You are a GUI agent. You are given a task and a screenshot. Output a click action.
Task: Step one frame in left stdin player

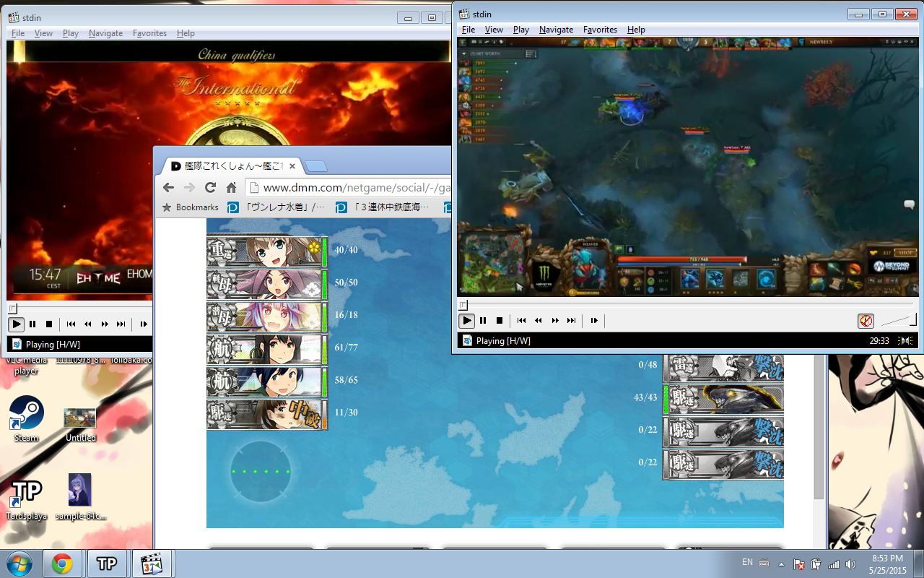pyautogui.click(x=144, y=324)
